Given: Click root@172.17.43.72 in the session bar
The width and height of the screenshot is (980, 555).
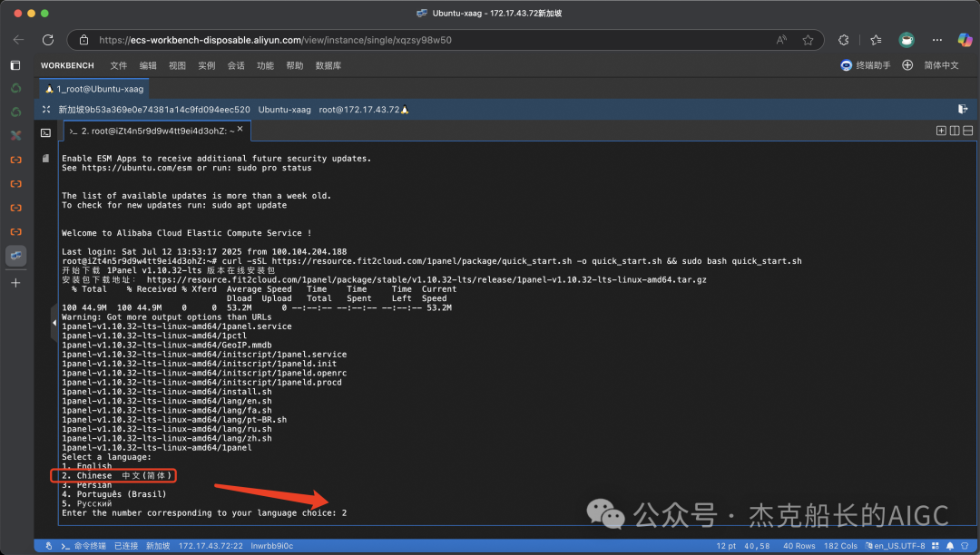Looking at the screenshot, I should point(359,109).
